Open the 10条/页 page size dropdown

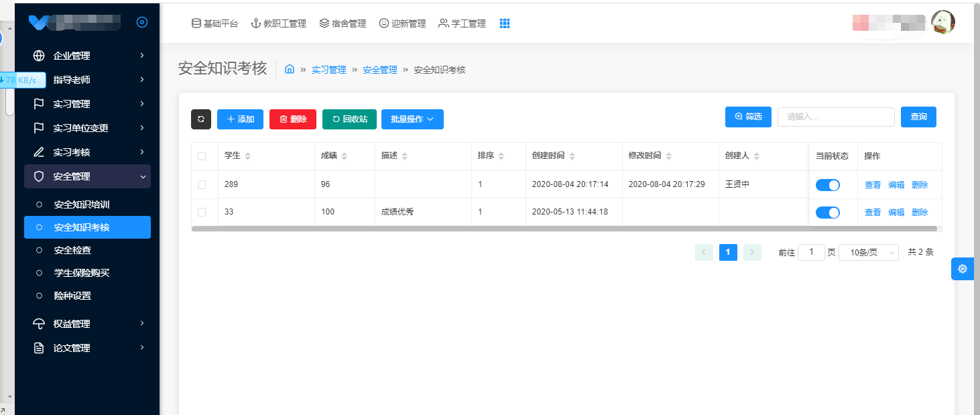coord(868,252)
